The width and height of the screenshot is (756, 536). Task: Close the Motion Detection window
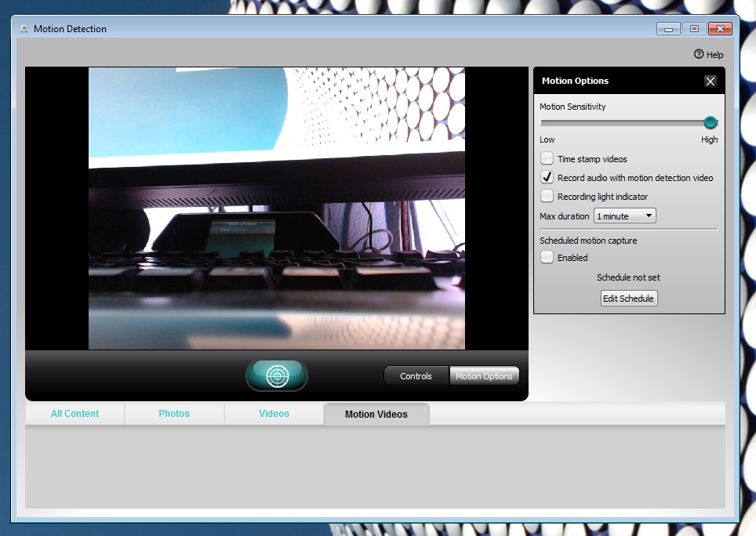pyautogui.click(x=721, y=29)
